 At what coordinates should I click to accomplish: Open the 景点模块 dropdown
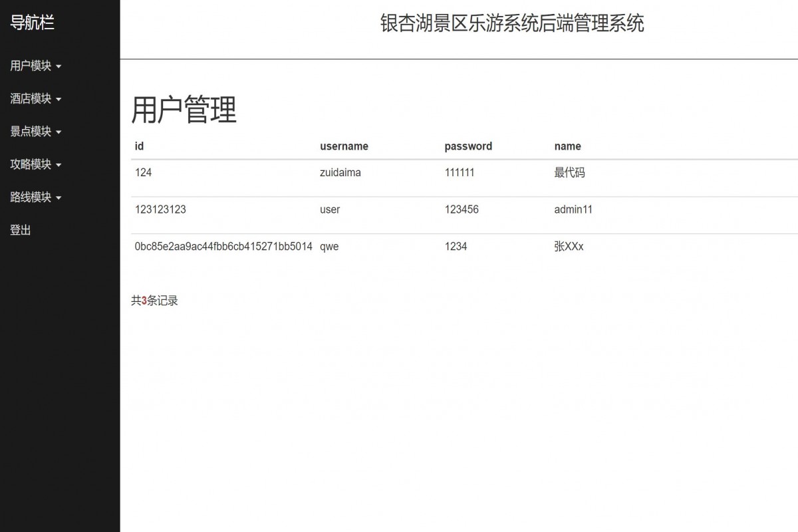pos(30,131)
